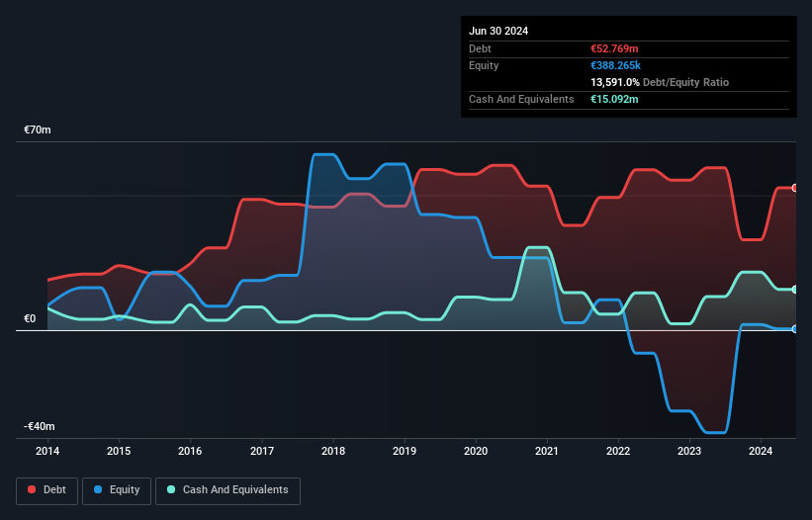Click the Debt row label in tooltip
The height and width of the screenshot is (520, 812).
point(480,48)
